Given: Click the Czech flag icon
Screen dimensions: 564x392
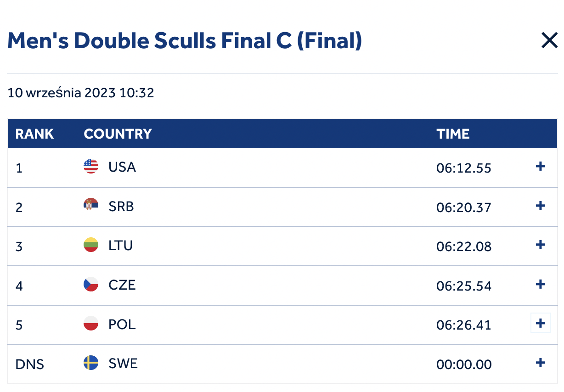Looking at the screenshot, I should coord(91,285).
